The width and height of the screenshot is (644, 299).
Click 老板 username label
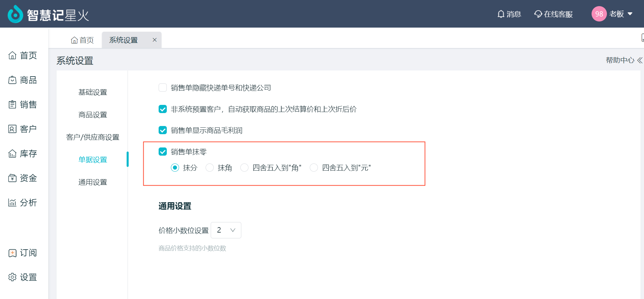pyautogui.click(x=616, y=14)
